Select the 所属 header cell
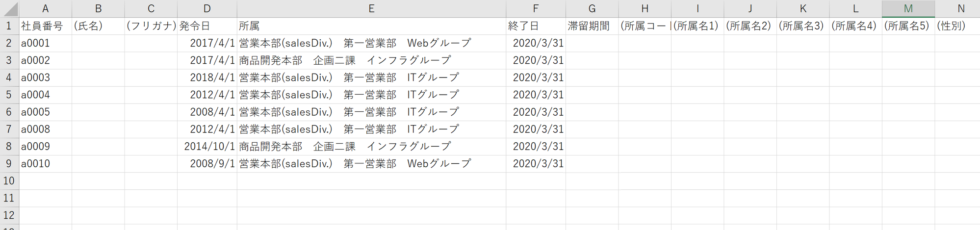This screenshot has width=980, height=230. [x=371, y=26]
